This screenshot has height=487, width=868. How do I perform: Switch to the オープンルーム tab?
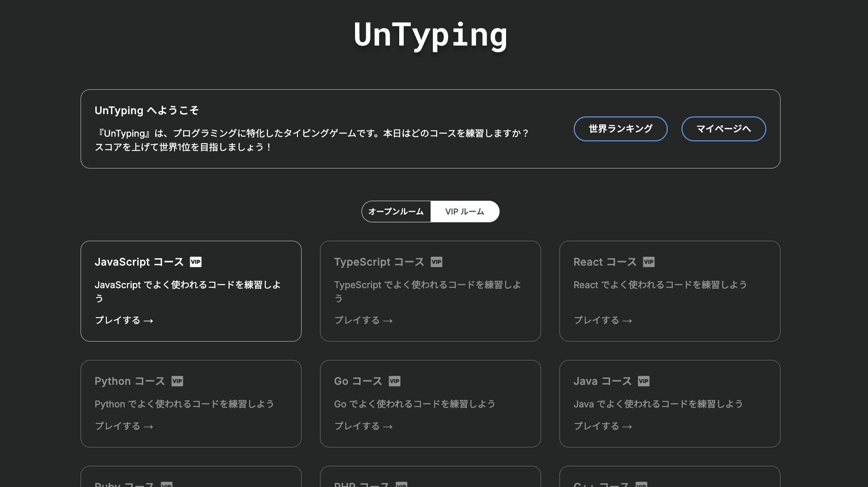[x=396, y=212]
